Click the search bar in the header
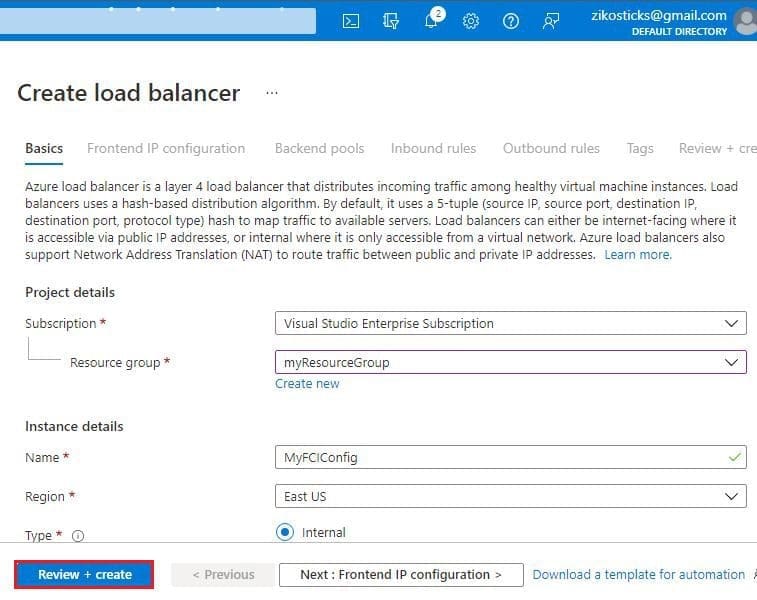This screenshot has width=757, height=600. click(x=158, y=21)
